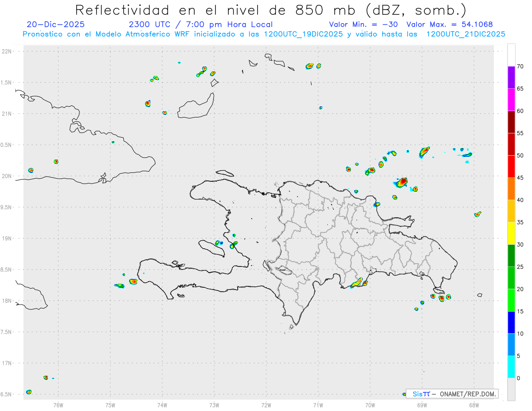Click the '18N' latitude label
Viewport: 532px width, 411px height.
click(x=7, y=301)
